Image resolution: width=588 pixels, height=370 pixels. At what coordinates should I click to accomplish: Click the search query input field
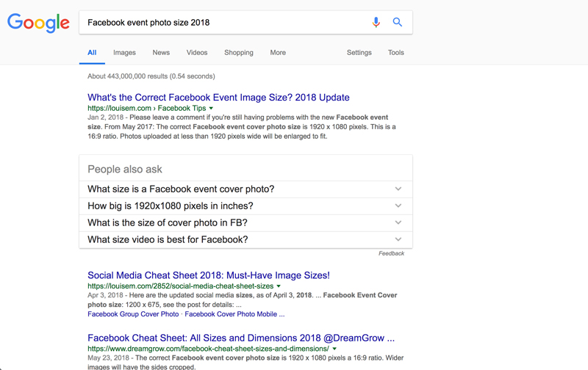point(220,23)
